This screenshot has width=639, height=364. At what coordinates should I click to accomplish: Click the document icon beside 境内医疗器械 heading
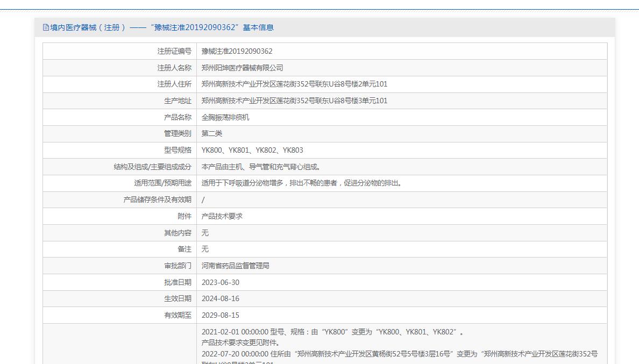click(46, 27)
